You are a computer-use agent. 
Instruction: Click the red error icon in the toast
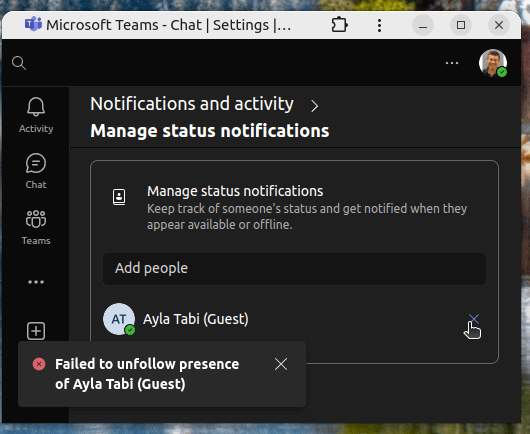click(x=39, y=364)
